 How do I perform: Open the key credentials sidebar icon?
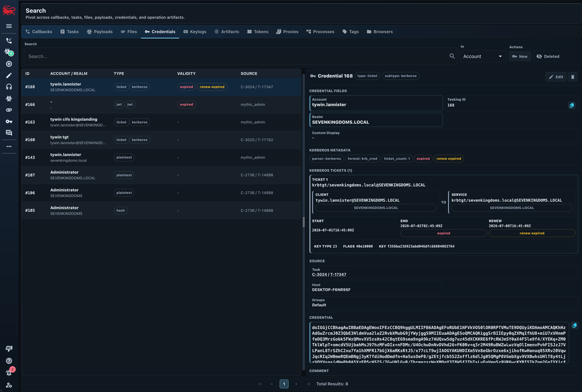pyautogui.click(x=9, y=122)
